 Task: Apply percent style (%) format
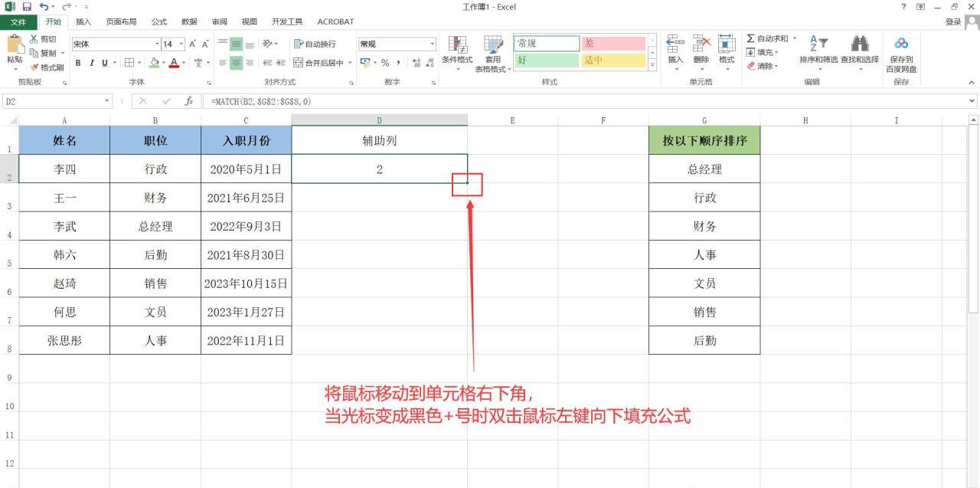[385, 63]
